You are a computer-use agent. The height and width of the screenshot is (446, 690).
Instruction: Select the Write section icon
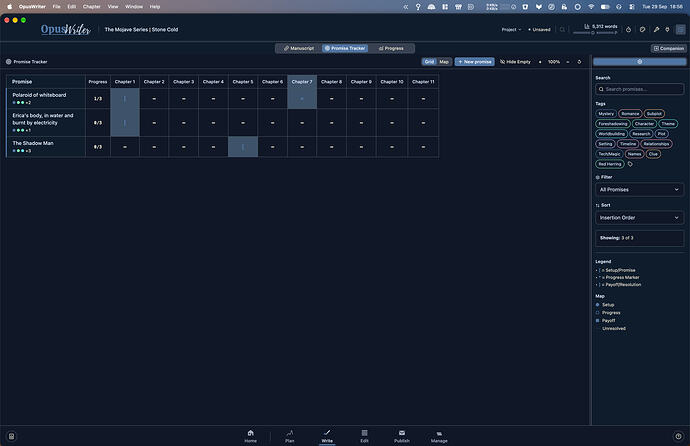327,433
